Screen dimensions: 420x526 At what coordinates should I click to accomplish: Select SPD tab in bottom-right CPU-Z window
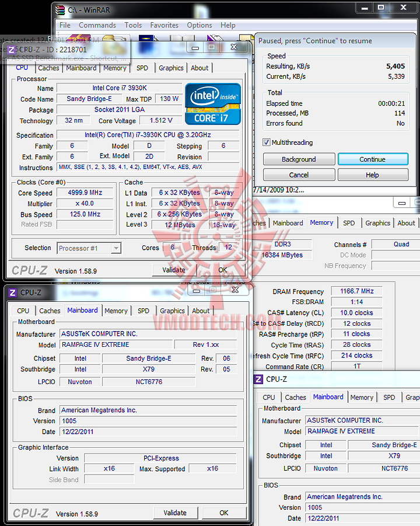(x=389, y=398)
